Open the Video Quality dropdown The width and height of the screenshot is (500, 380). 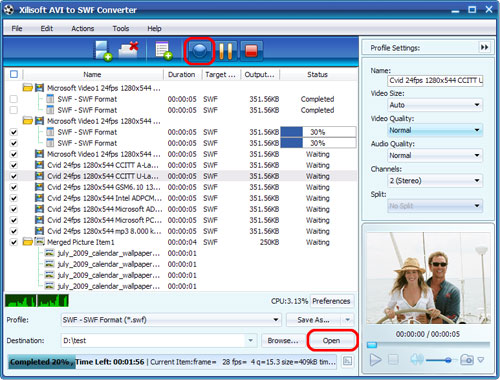click(x=435, y=130)
